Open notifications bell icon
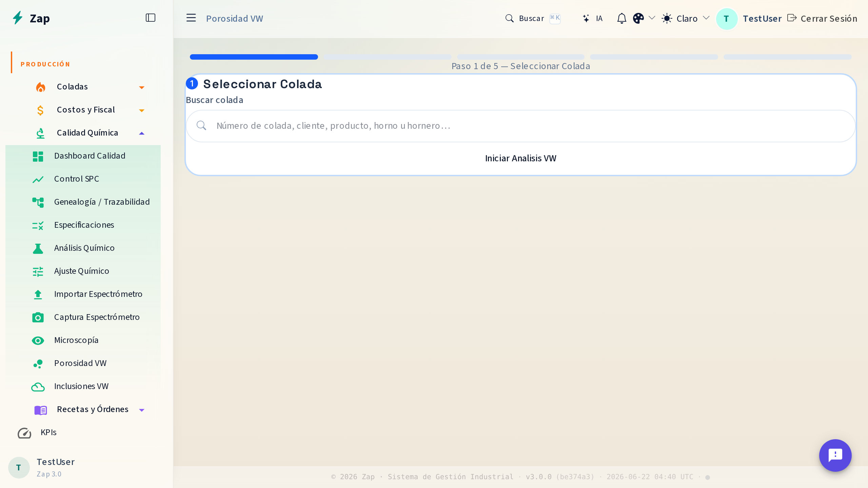 [622, 18]
